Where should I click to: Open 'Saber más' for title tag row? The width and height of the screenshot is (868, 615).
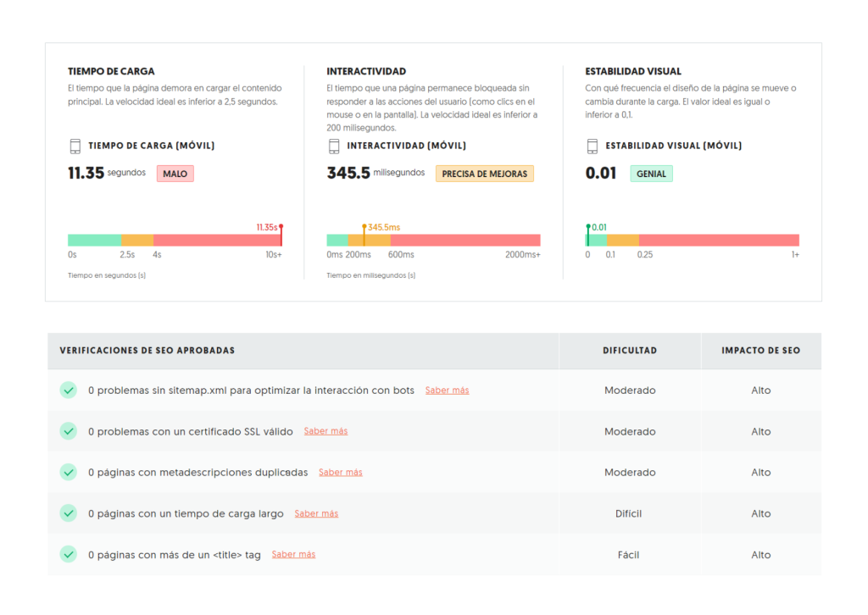tap(293, 555)
